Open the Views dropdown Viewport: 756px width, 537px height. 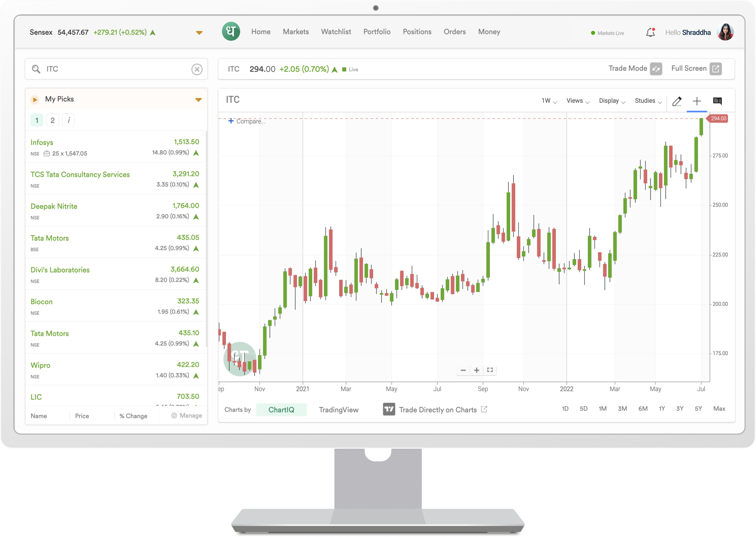click(578, 101)
